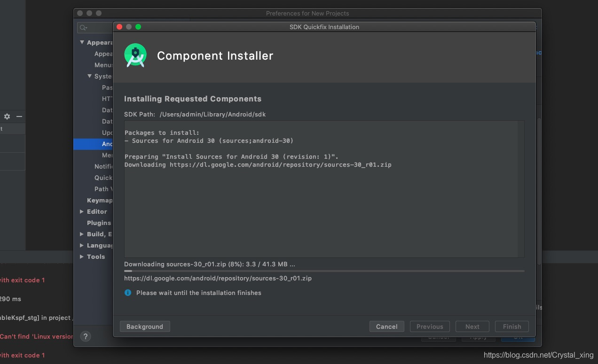Select Path Variables item in Preferences tree
The image size is (598, 364).
click(103, 189)
